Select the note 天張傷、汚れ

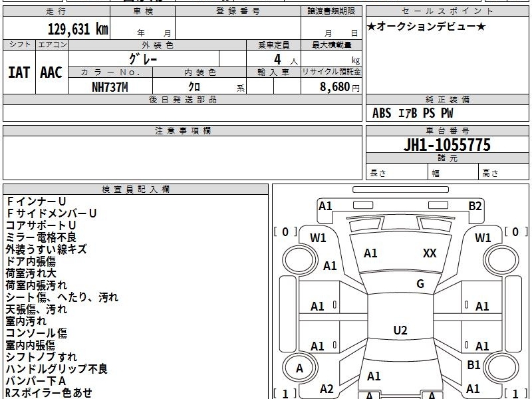click(x=37, y=309)
